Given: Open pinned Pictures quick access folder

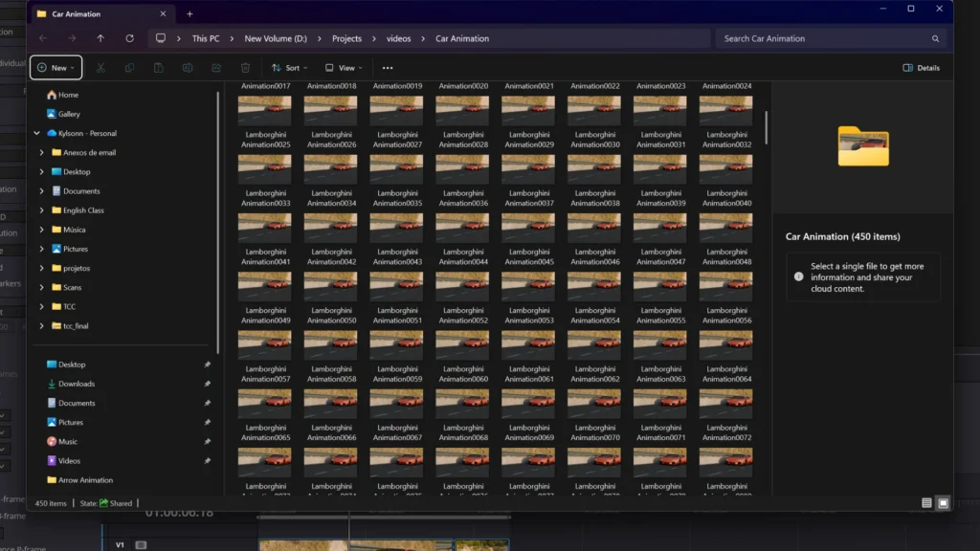Looking at the screenshot, I should [x=65, y=422].
